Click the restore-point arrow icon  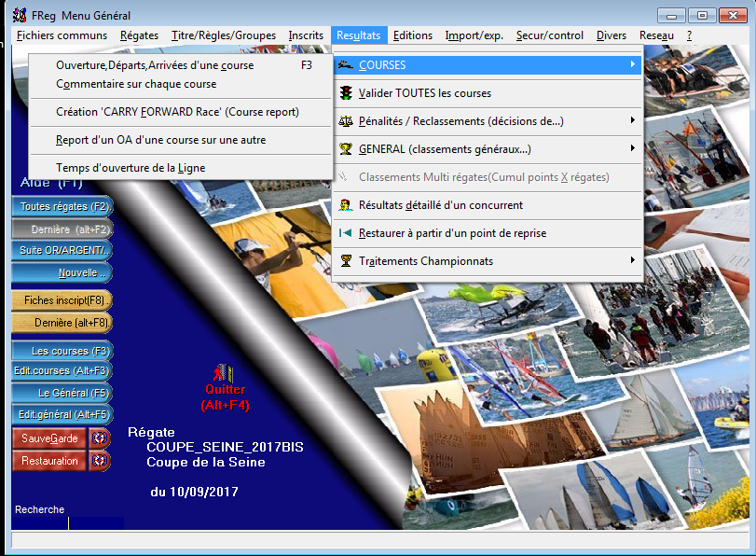345,233
